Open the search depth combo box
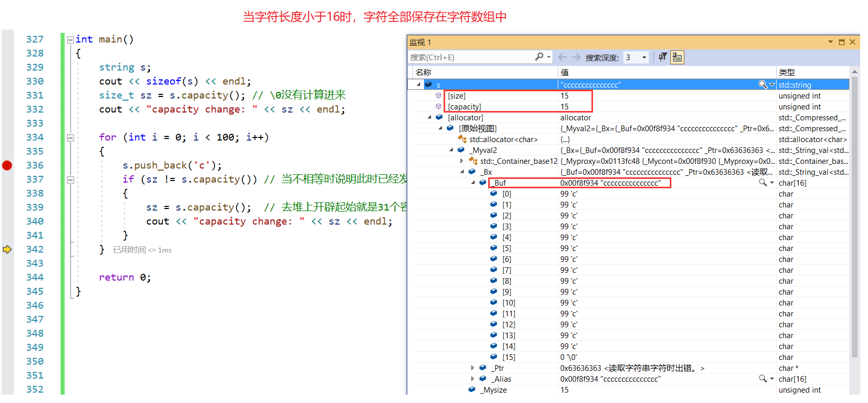The height and width of the screenshot is (403, 868). click(636, 57)
